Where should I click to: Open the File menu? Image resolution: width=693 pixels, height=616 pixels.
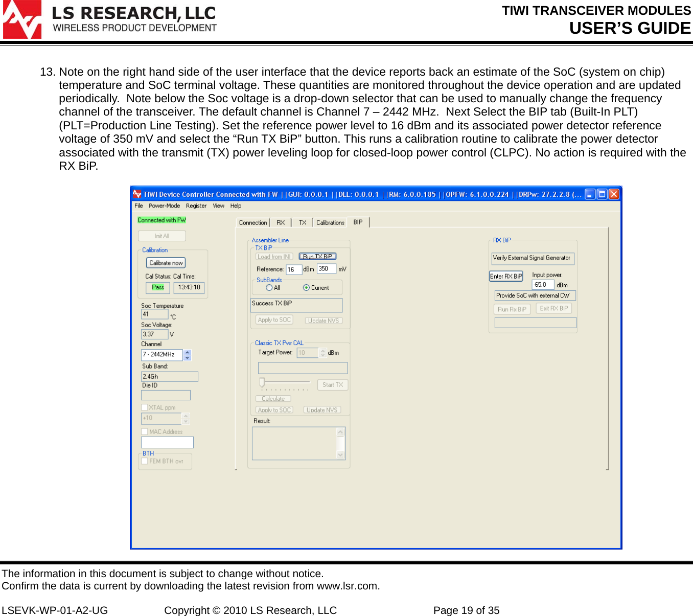coord(138,206)
